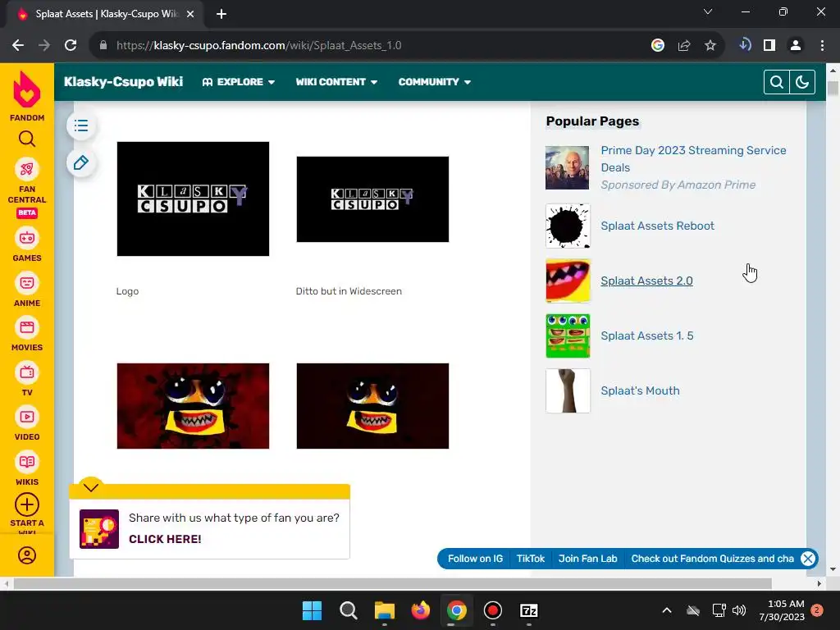Open the Games controller icon

(27, 238)
